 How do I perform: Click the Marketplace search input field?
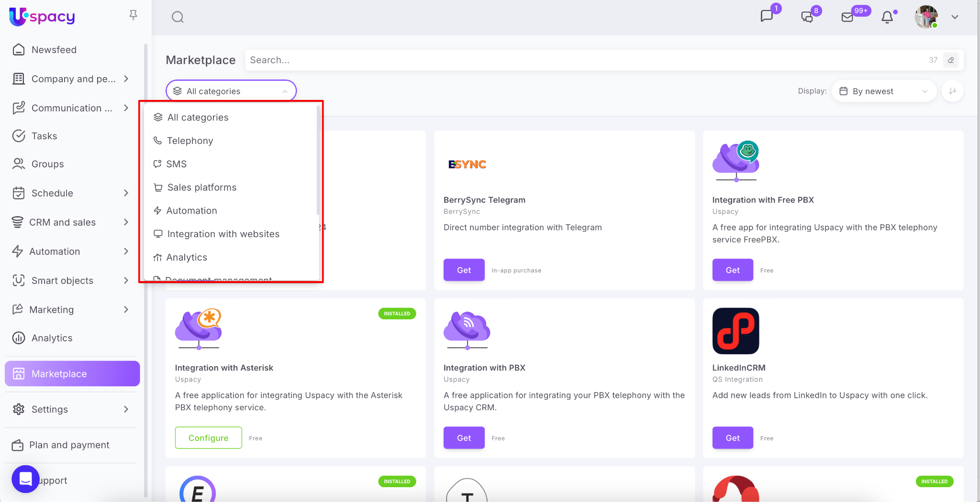point(584,60)
